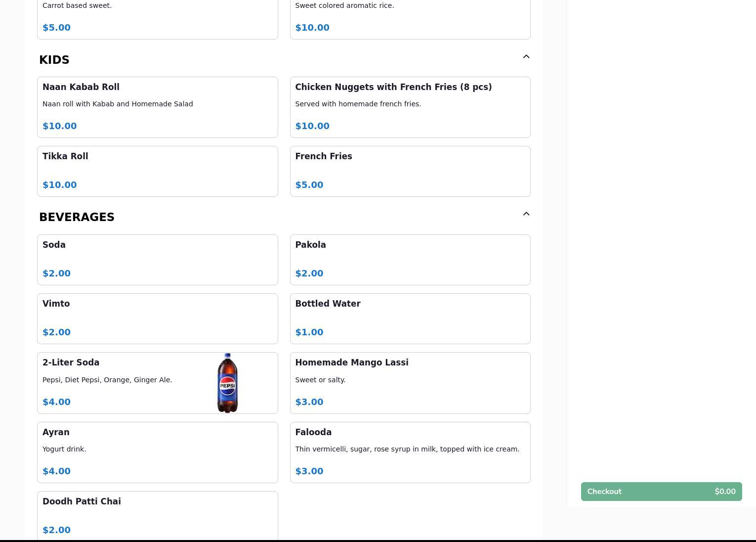Choose the Ayran yogurt drink
This screenshot has height=542, width=756.
pos(157,452)
